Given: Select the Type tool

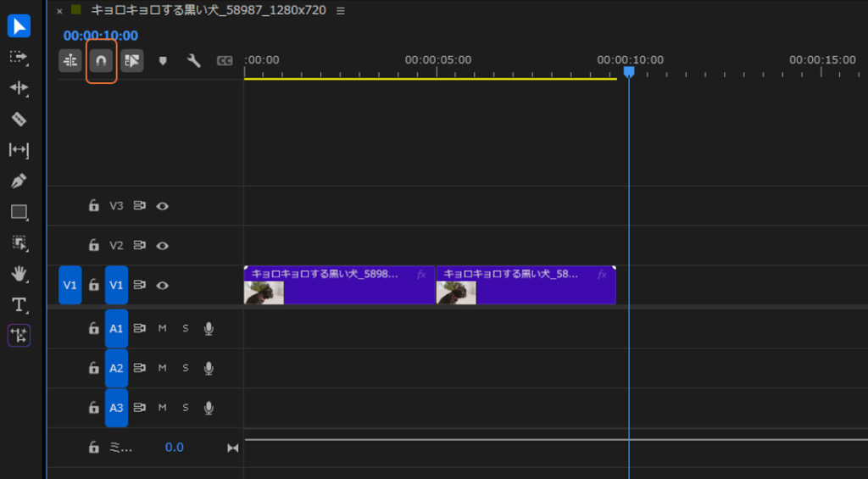Looking at the screenshot, I should click(x=19, y=304).
